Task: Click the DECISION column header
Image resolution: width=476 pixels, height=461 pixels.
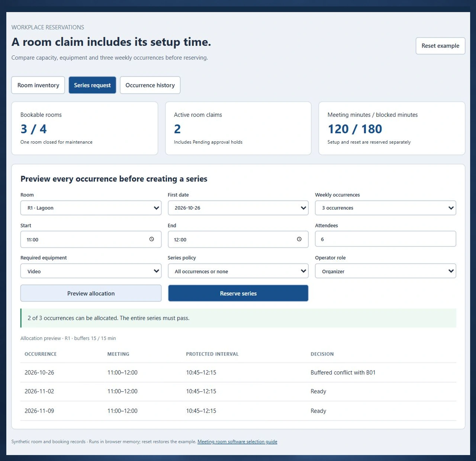Action: [x=322, y=354]
